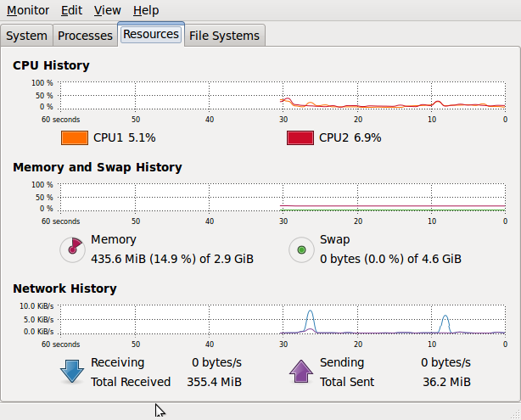The height and width of the screenshot is (420, 521).
Task: Click the Total Received value 355.4 MiB
Action: pos(214,382)
